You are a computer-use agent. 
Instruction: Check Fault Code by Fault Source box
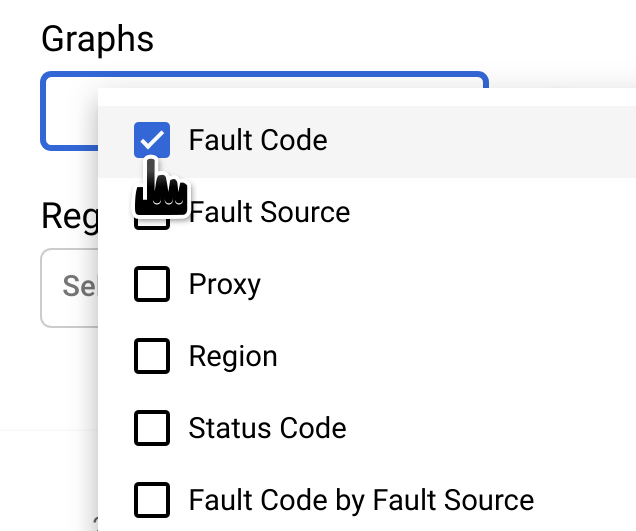point(152,500)
